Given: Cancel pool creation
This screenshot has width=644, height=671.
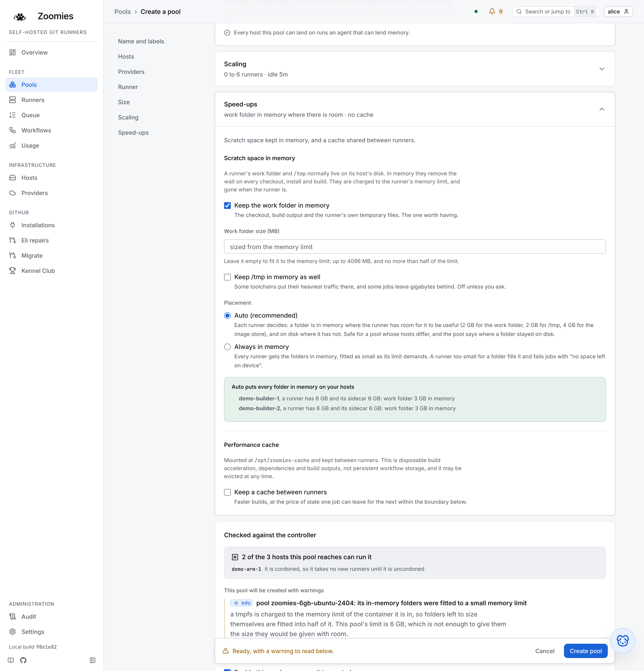Looking at the screenshot, I should click(x=545, y=651).
